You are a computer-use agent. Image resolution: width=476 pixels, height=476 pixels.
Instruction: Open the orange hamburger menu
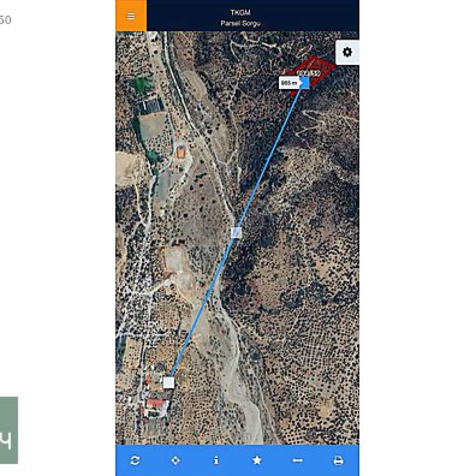pyautogui.click(x=131, y=16)
